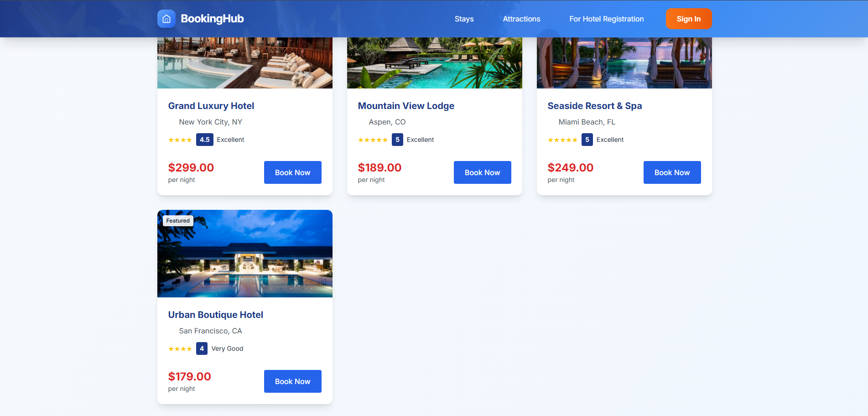Click the BookingHub home logo icon
The width and height of the screenshot is (868, 416).
[166, 19]
